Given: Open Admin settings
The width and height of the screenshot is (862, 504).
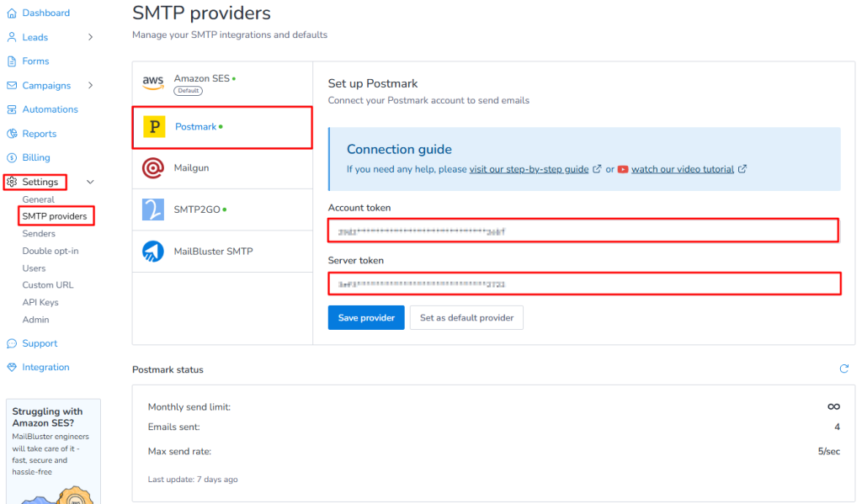Looking at the screenshot, I should point(35,320).
